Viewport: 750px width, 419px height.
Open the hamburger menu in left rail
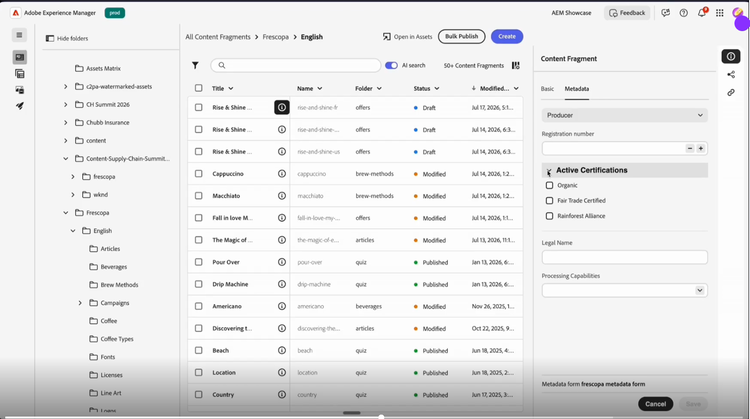click(19, 35)
